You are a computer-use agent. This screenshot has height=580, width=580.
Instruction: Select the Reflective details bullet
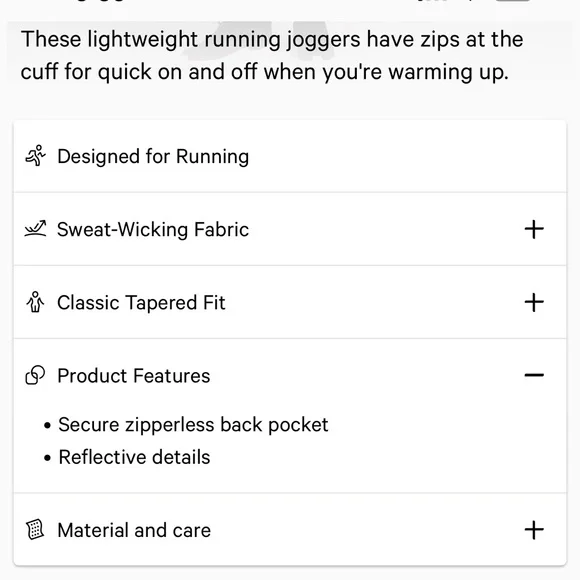click(134, 457)
